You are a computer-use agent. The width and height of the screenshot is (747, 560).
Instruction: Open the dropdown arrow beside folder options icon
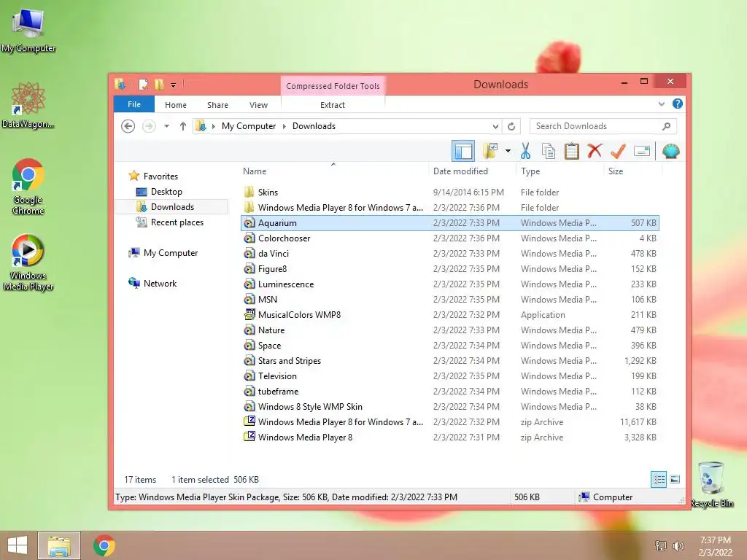(x=508, y=152)
